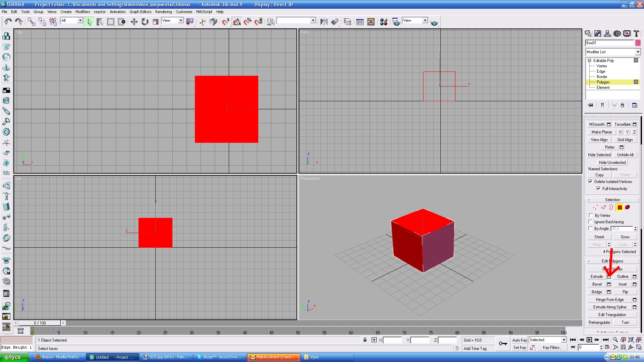Enable the By Vertex checkbox

pos(591,215)
